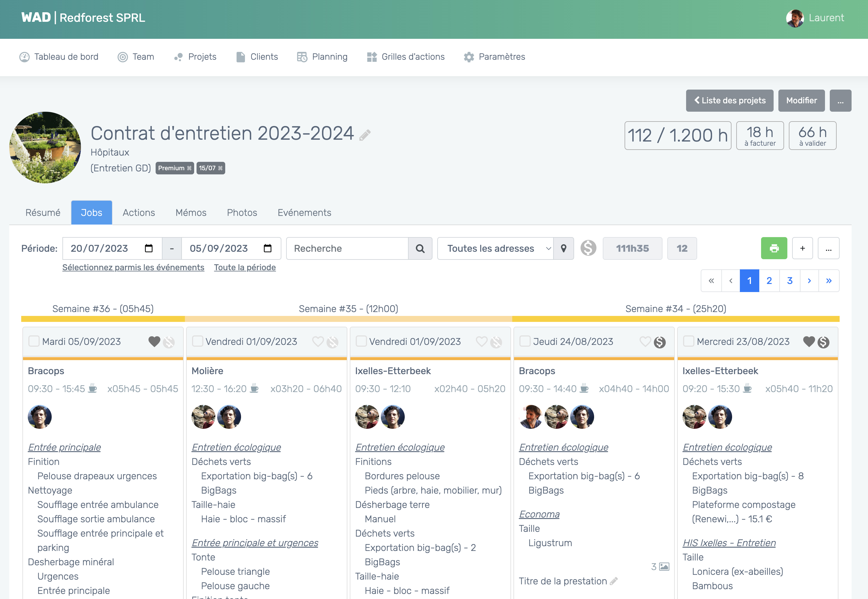The width and height of the screenshot is (868, 599).
Task: Remove the Premium tag from the project
Action: click(x=190, y=168)
